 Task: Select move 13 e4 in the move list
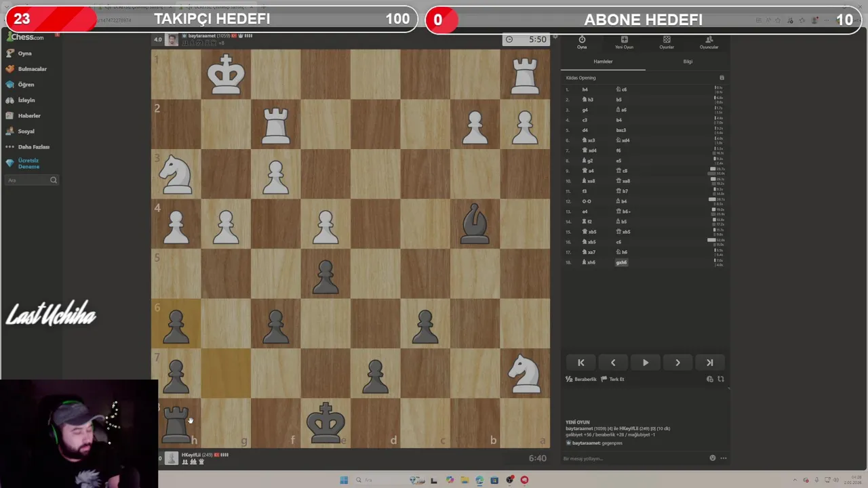[585, 211]
